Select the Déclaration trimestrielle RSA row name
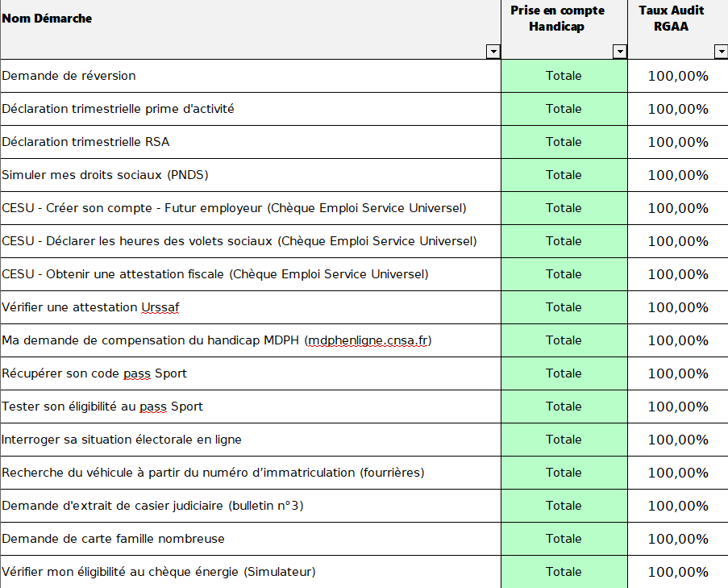The image size is (728, 588). (86, 142)
